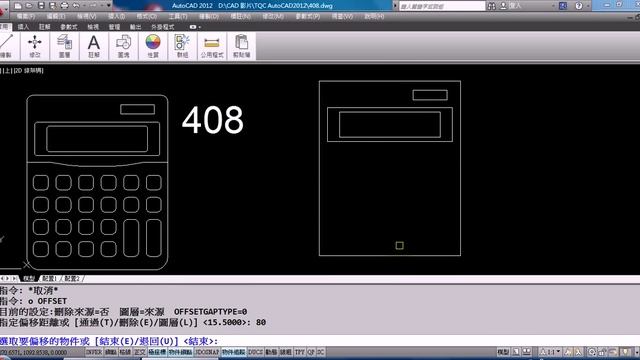Toggle 物件鎖點 object snap in status bar
The height and width of the screenshot is (360, 640).
[x=180, y=352]
